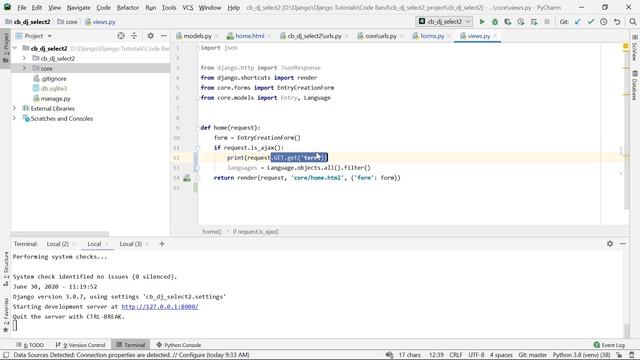The width and height of the screenshot is (640, 360).
Task: Switch to the core\urls.py tab
Action: (x=380, y=36)
